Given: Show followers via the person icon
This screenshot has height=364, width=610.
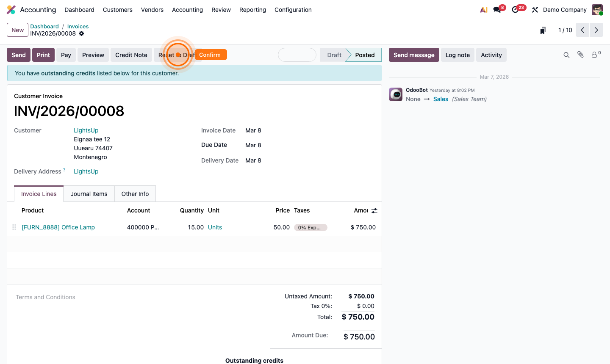Looking at the screenshot, I should [594, 55].
